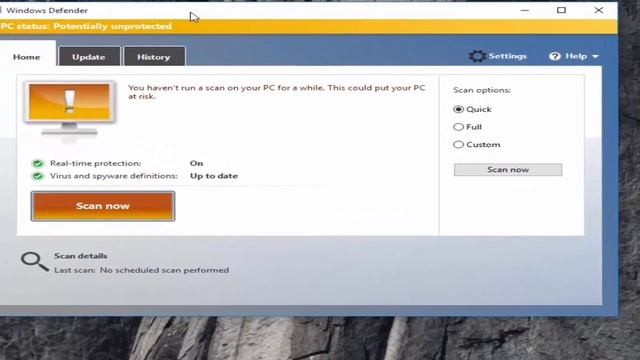Click the 'Virus and spyware definitions:' label
The image size is (640, 360).
[x=114, y=176]
